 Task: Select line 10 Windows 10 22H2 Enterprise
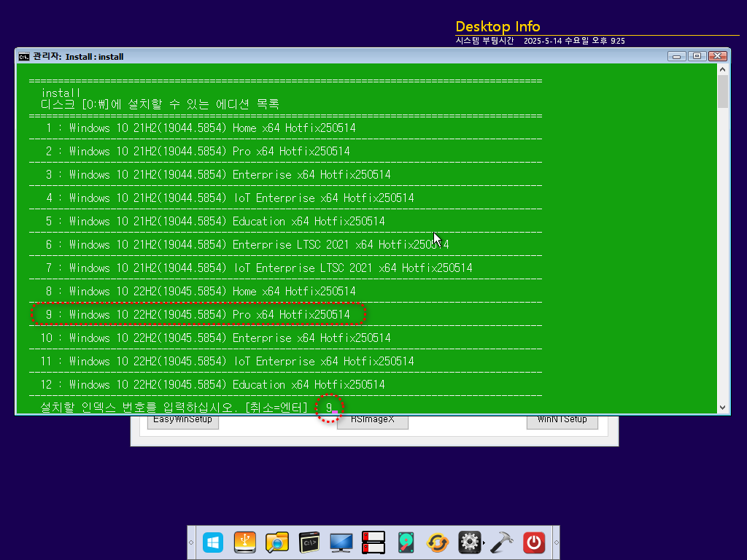click(x=215, y=338)
